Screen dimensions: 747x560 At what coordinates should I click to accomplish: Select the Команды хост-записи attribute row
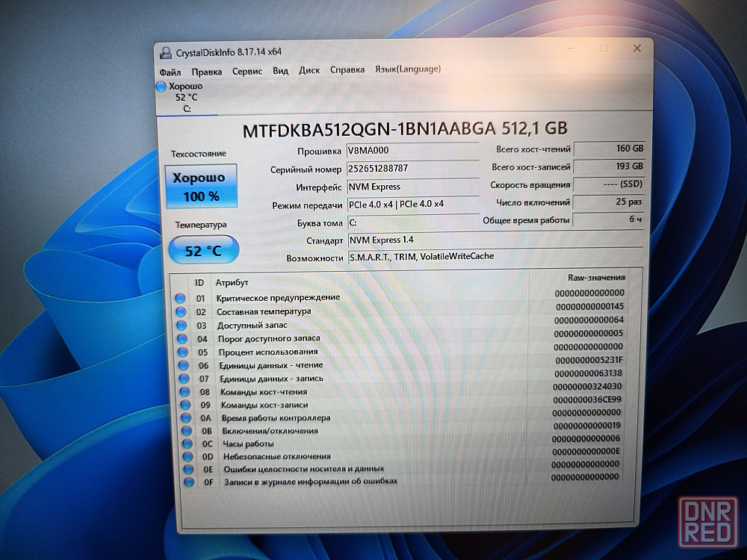[x=403, y=405]
